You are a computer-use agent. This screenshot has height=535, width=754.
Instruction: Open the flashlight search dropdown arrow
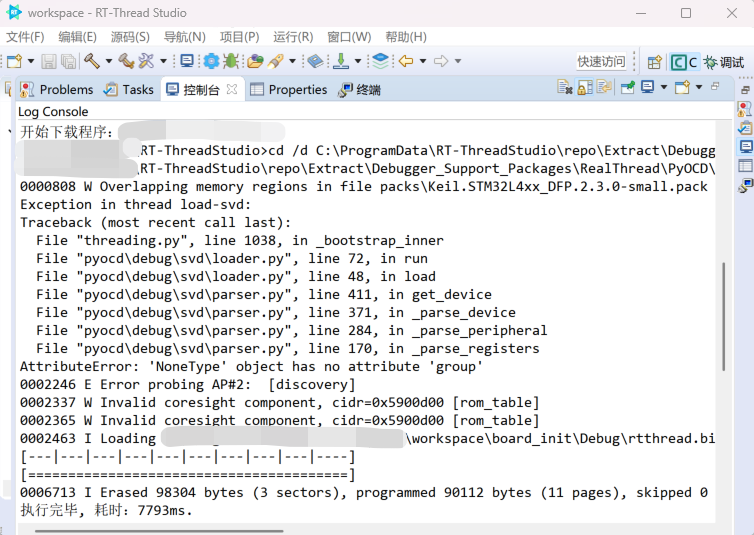point(292,61)
